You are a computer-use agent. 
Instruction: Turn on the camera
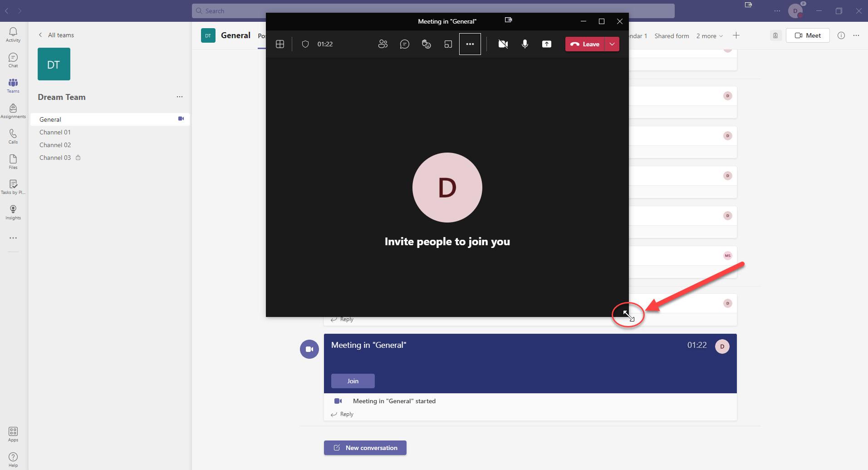pos(503,44)
